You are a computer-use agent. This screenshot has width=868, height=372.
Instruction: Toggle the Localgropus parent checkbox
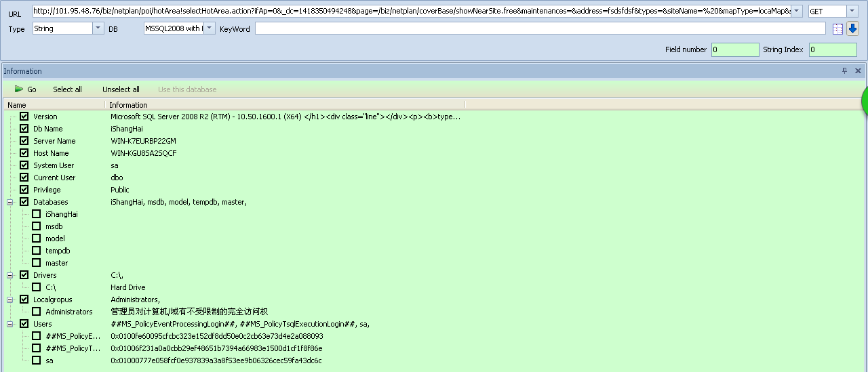pos(24,299)
